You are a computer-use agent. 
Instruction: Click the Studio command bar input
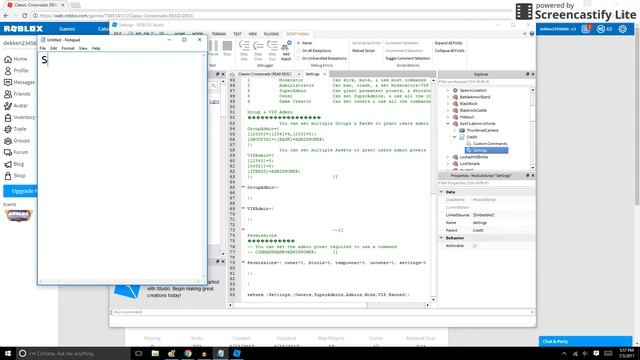(322, 312)
